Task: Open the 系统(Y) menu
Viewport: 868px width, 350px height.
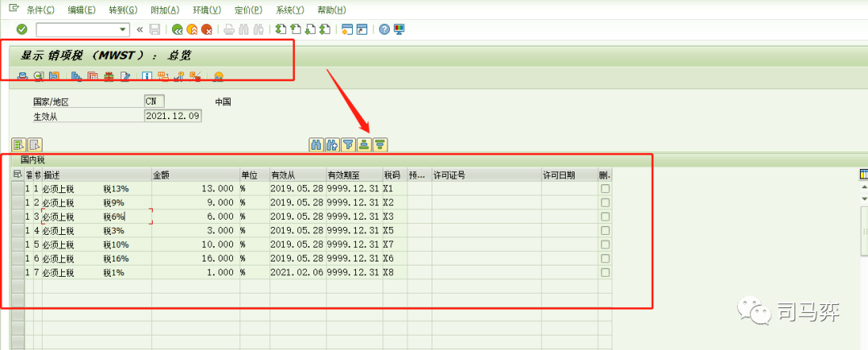Action: [290, 10]
